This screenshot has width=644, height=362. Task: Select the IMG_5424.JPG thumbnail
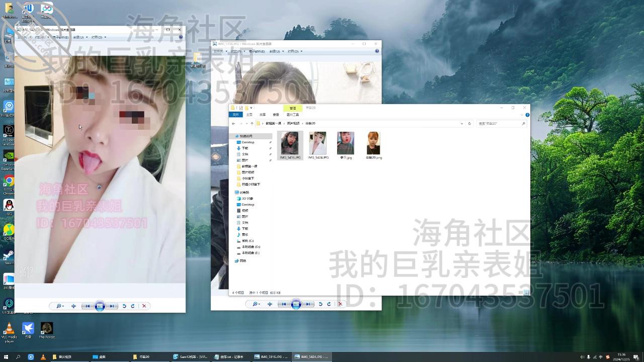(x=317, y=142)
